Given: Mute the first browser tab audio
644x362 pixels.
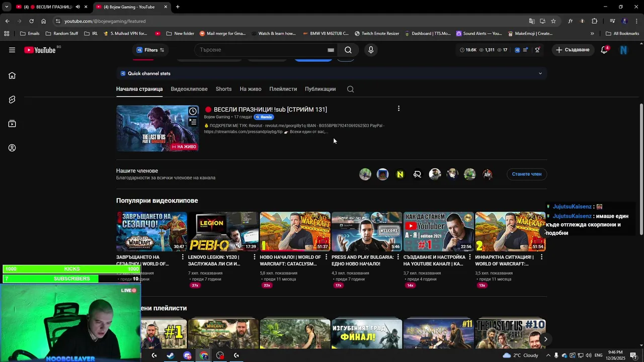Looking at the screenshot, I should click(x=77, y=7).
